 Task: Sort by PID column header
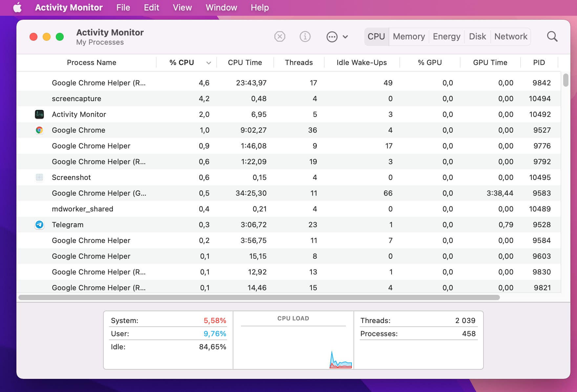point(539,62)
